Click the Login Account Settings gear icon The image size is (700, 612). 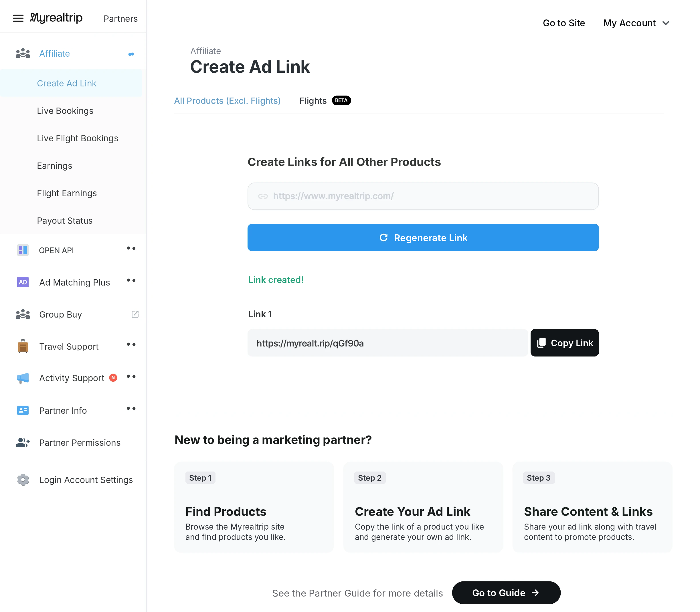pos(23,480)
